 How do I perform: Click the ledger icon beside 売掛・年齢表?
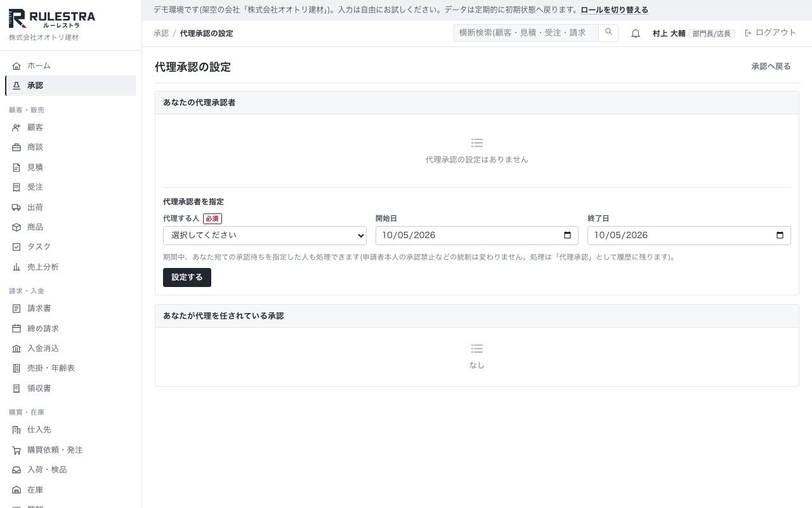pyautogui.click(x=16, y=368)
